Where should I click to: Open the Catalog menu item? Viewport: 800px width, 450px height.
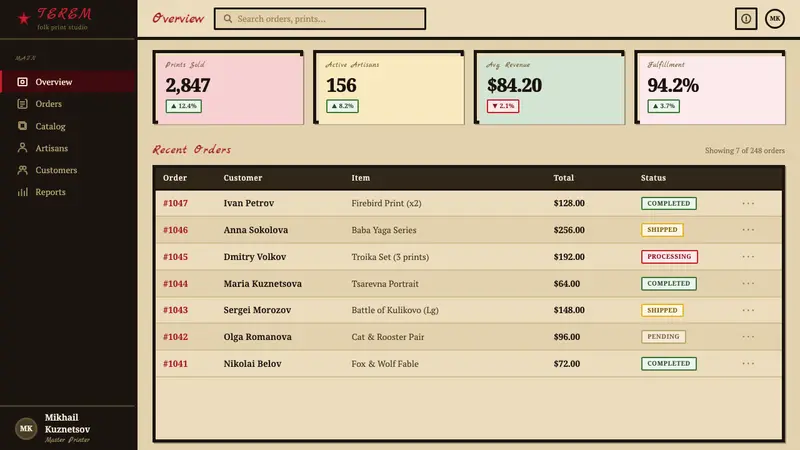(x=68, y=126)
